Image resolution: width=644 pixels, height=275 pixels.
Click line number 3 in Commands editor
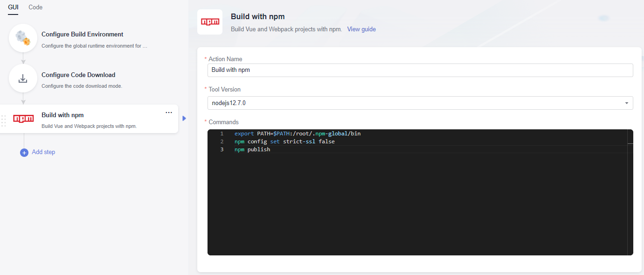click(x=222, y=149)
